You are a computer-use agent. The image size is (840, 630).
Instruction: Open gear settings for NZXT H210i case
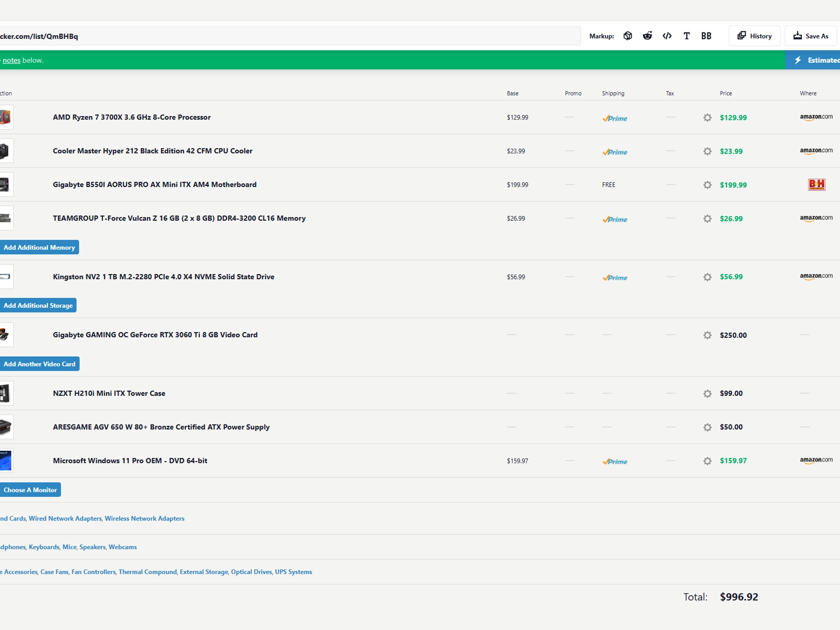coord(707,394)
